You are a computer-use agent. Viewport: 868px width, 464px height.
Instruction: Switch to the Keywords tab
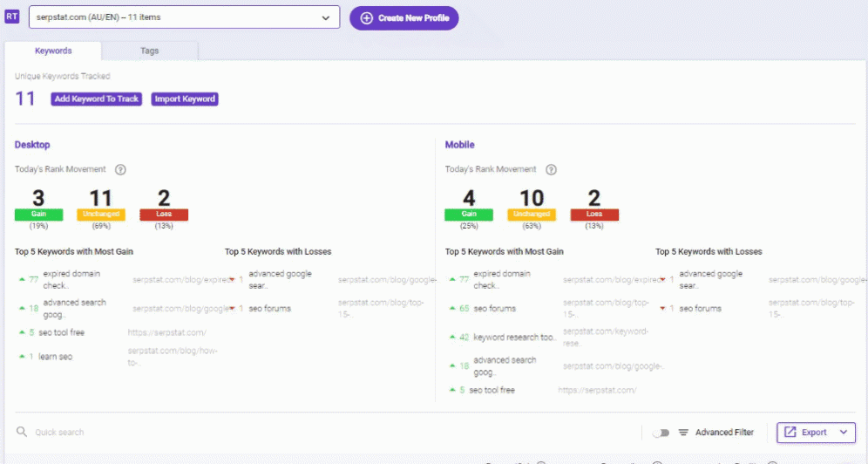pos(53,51)
